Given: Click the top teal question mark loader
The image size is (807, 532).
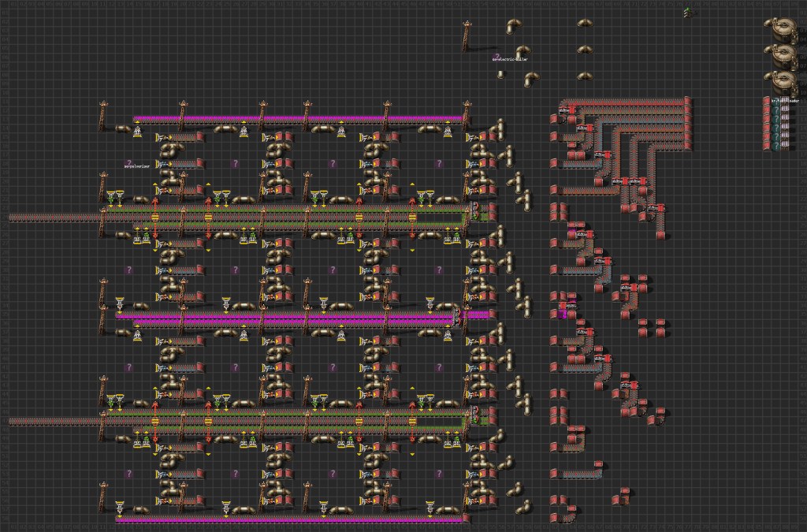Looking at the screenshot, I should (775, 111).
